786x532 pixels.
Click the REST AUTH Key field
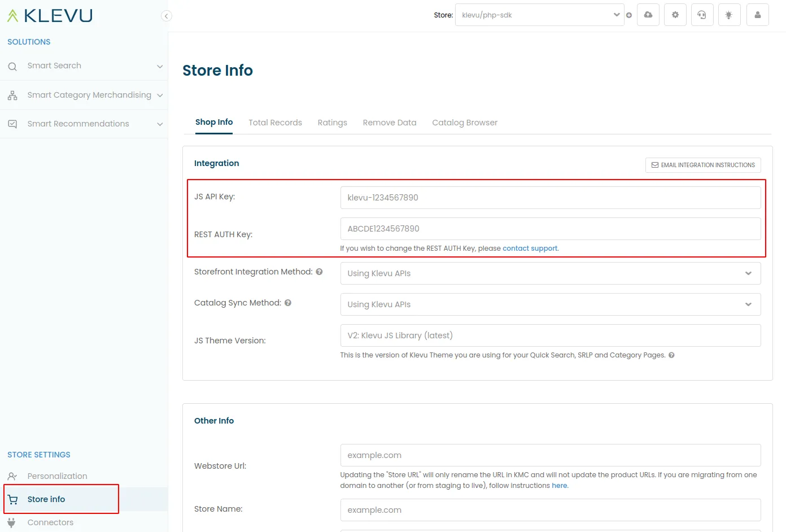(x=551, y=229)
